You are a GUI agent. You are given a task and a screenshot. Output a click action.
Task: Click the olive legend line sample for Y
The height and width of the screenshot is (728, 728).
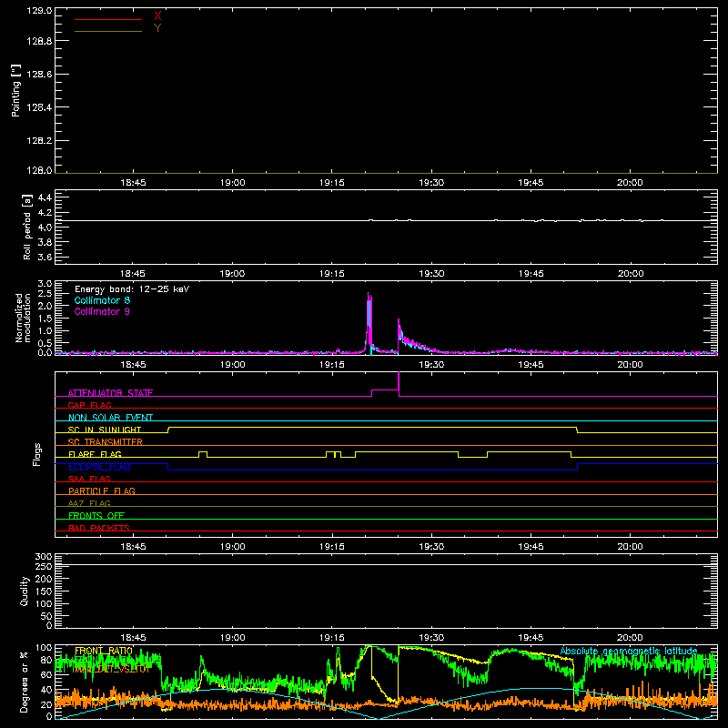click(108, 31)
